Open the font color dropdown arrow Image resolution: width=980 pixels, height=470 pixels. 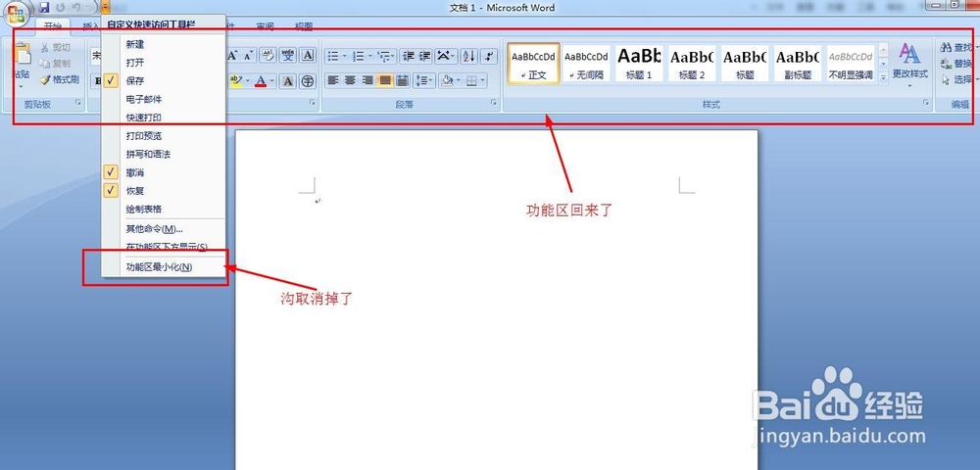[272, 81]
